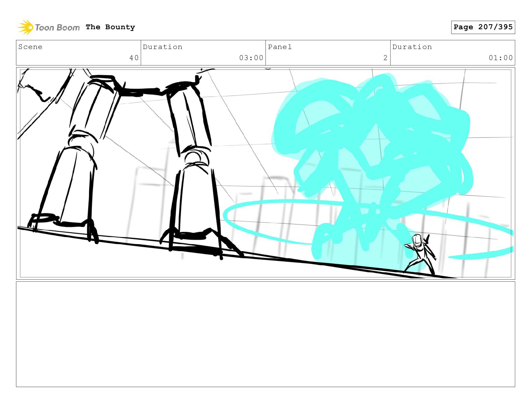This screenshot has width=532, height=411.
Task: Click the 'Page 207/395' page indicator
Action: [483, 27]
